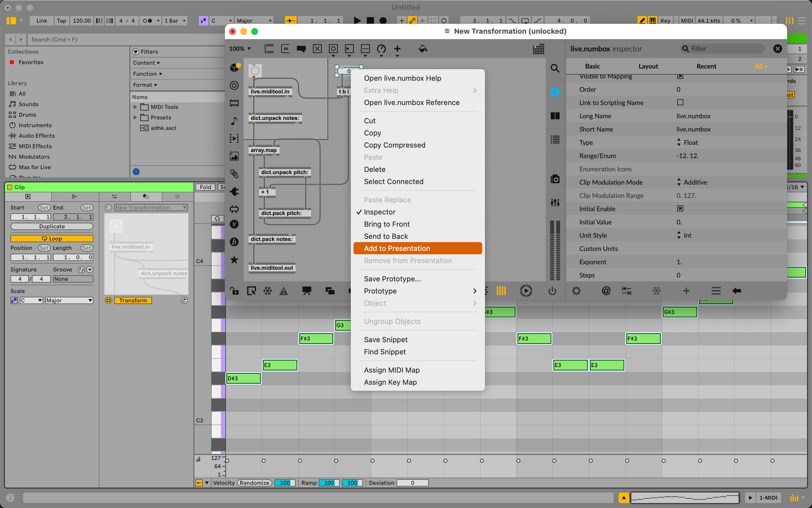Toggle Link to Scripting Name checkbox
The width and height of the screenshot is (812, 508).
(680, 103)
